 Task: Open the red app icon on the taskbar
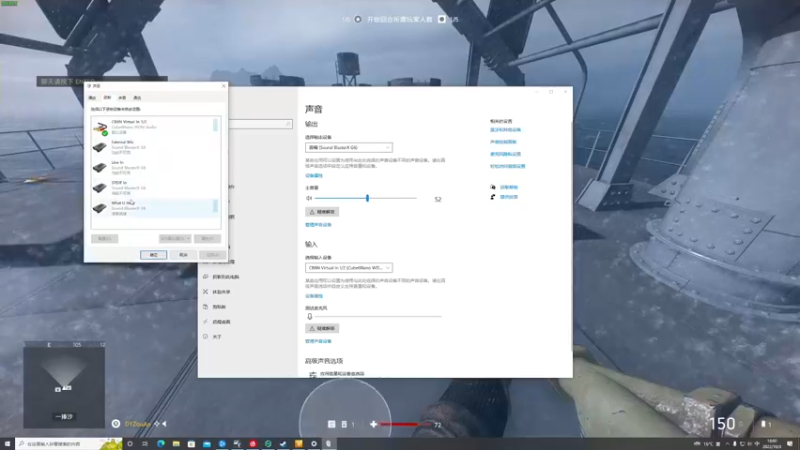coord(253,444)
